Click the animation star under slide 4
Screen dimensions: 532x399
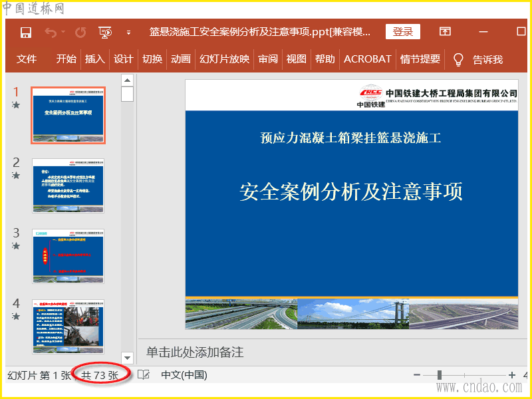(15, 317)
